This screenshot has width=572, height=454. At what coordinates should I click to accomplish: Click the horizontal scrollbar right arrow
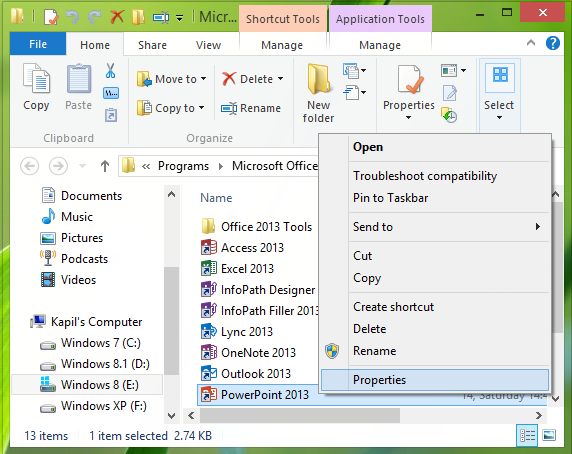click(538, 415)
